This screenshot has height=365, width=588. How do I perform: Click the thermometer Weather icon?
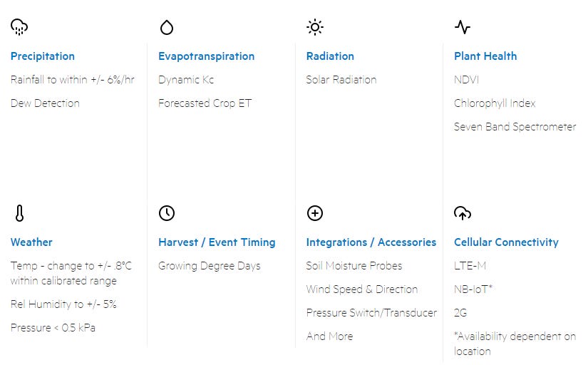pos(19,213)
